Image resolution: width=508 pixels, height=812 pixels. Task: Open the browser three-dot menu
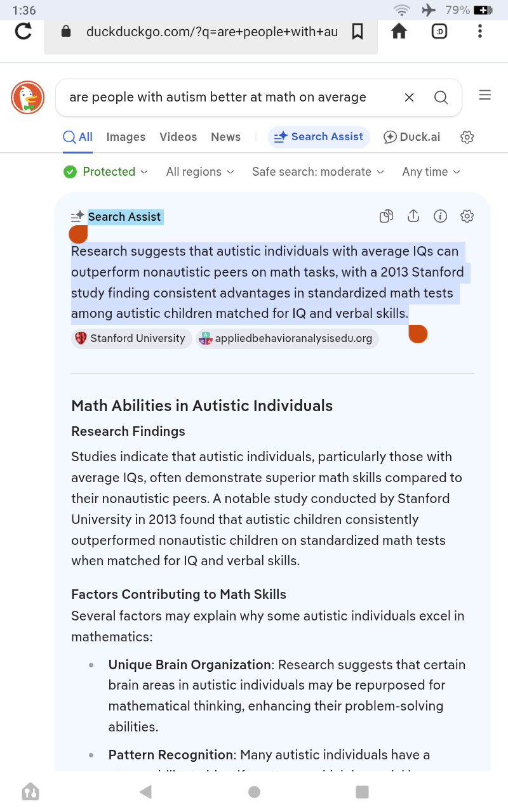[x=480, y=31]
